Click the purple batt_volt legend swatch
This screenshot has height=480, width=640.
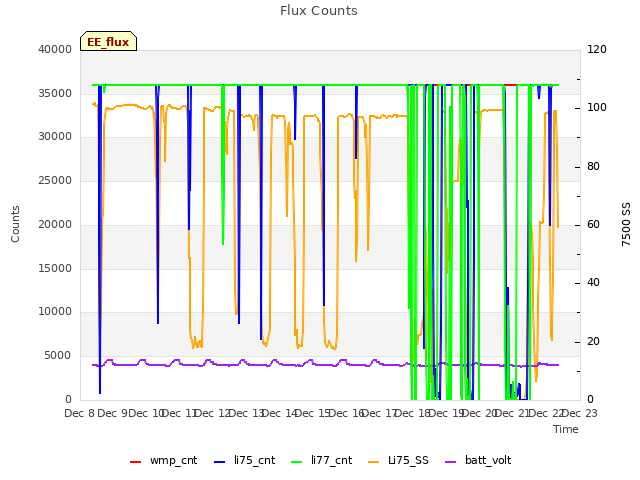click(450, 462)
